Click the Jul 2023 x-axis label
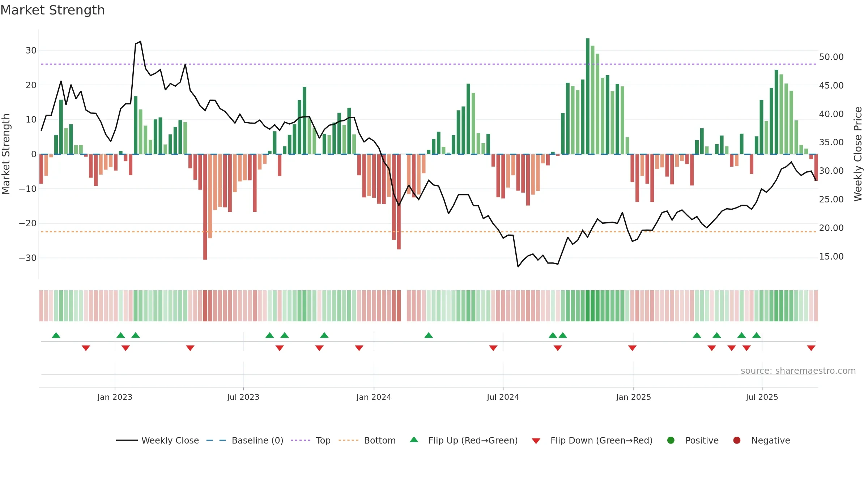Screen dimensions: 868x488 (x=243, y=397)
